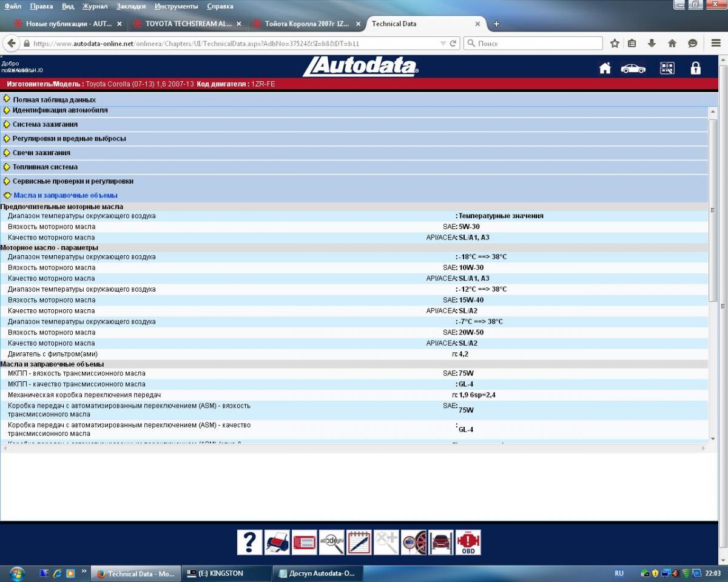Open the abcdeghi text search magnifier icon
Viewport: 728px width, 582px height.
tap(332, 543)
